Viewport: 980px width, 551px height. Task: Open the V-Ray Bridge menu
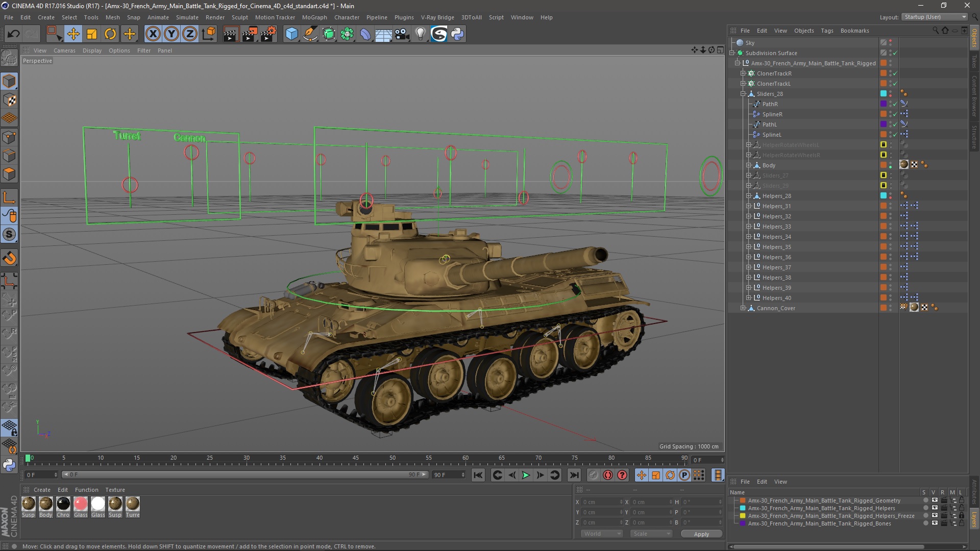click(x=437, y=17)
